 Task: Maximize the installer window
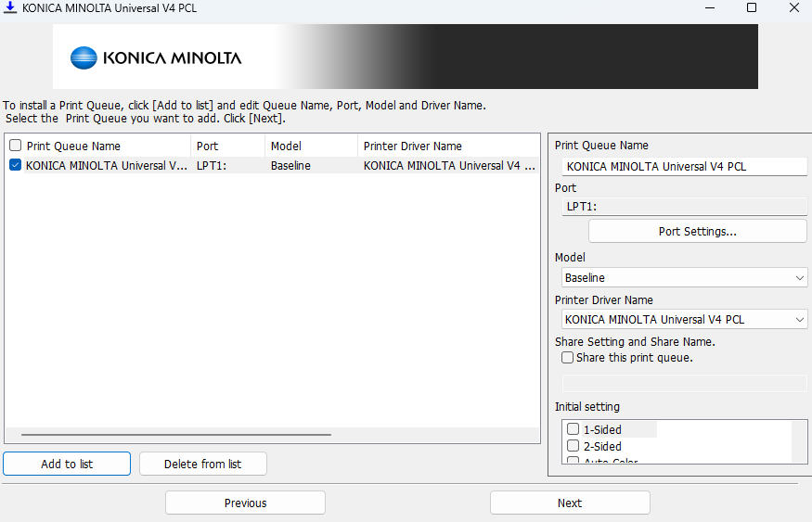[752, 8]
